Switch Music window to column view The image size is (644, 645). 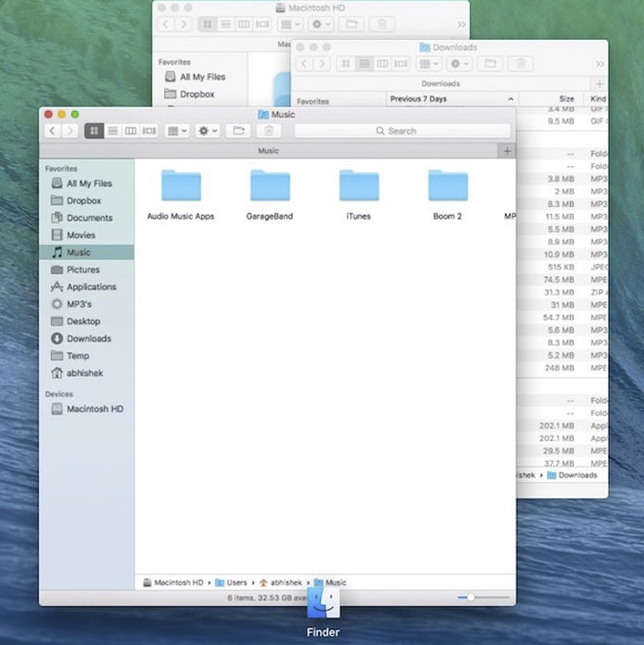click(131, 131)
